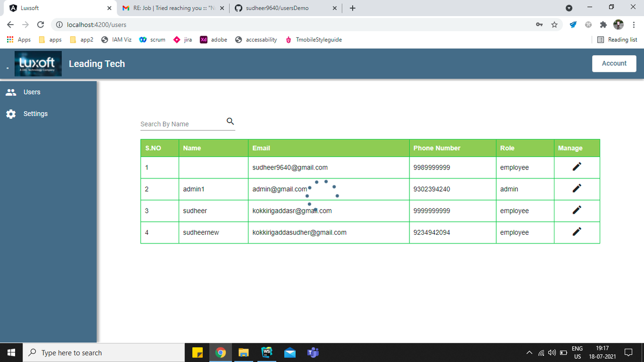This screenshot has height=362, width=644.
Task: Close the Luxoft tab
Action: (109, 8)
